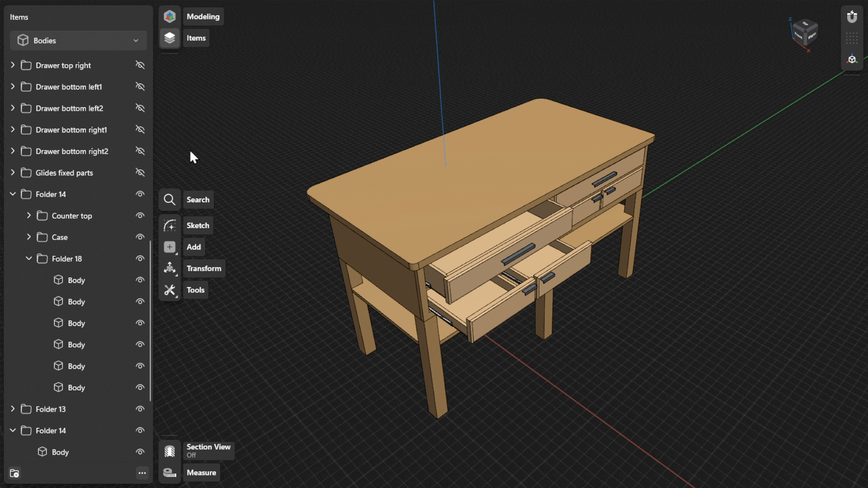The width and height of the screenshot is (868, 488).
Task: Click the Items panel scrollbar
Action: 151,321
